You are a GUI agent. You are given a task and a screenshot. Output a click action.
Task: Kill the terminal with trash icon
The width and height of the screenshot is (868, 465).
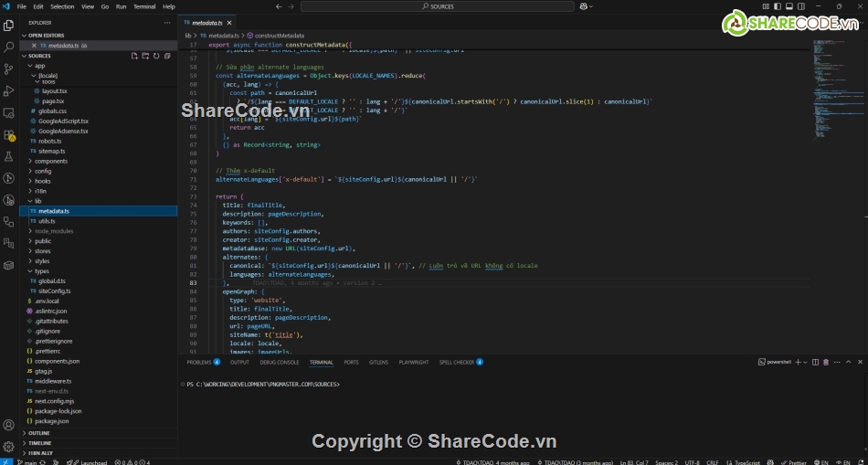click(x=826, y=362)
